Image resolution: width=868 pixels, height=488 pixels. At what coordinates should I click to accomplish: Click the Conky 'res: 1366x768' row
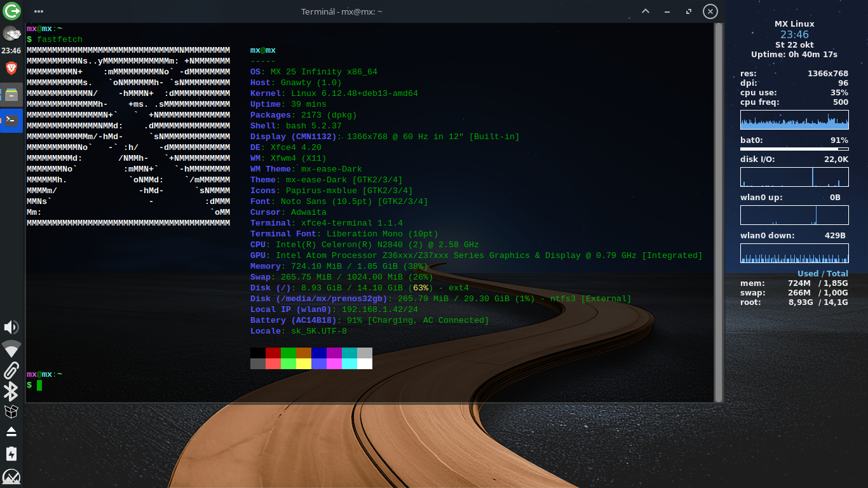click(x=794, y=74)
